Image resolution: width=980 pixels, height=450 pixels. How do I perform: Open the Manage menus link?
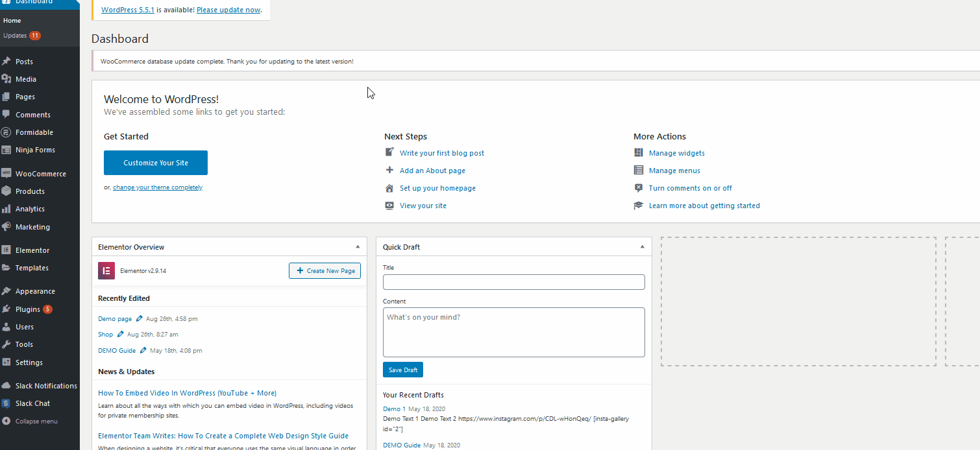point(674,171)
